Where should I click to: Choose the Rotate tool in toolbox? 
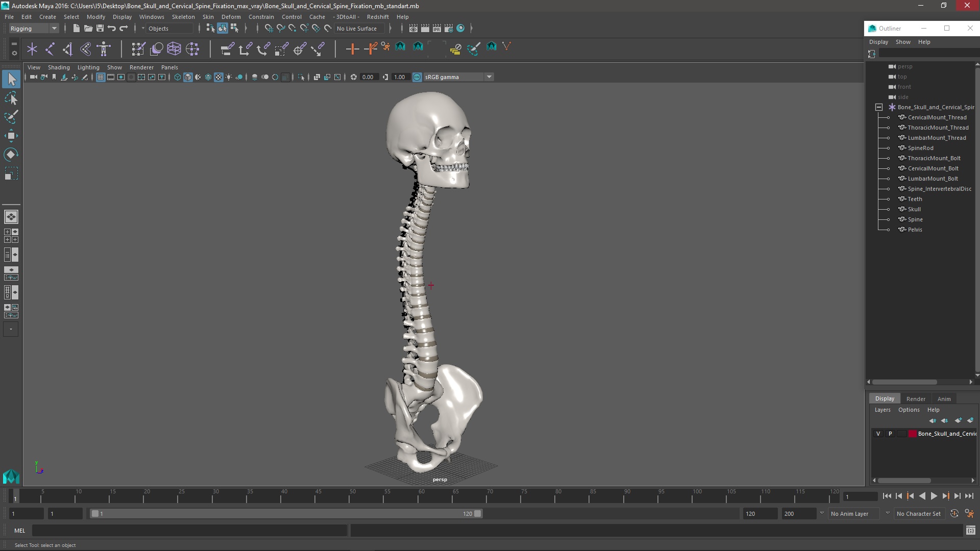[11, 155]
